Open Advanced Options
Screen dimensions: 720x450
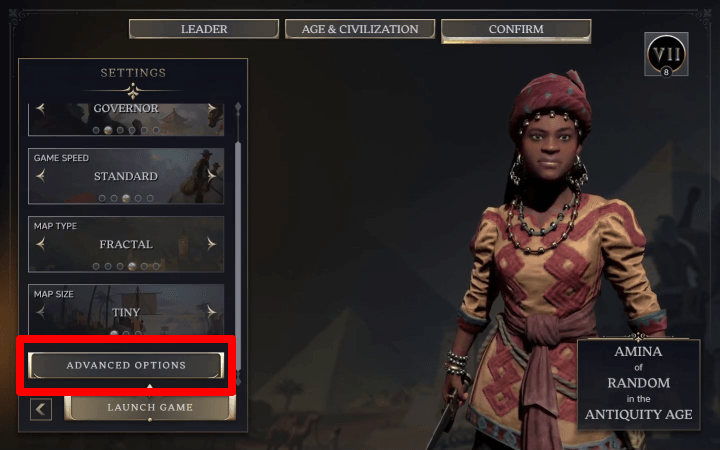coord(126,366)
